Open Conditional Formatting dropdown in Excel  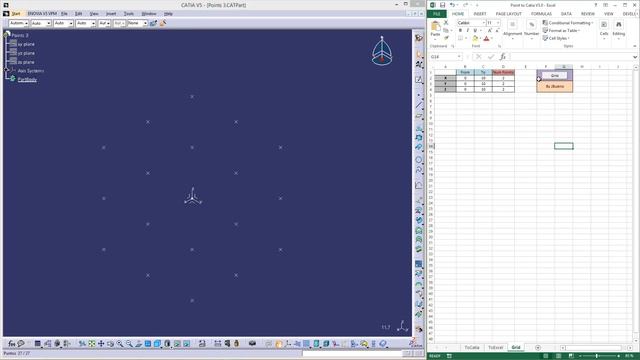(x=568, y=23)
